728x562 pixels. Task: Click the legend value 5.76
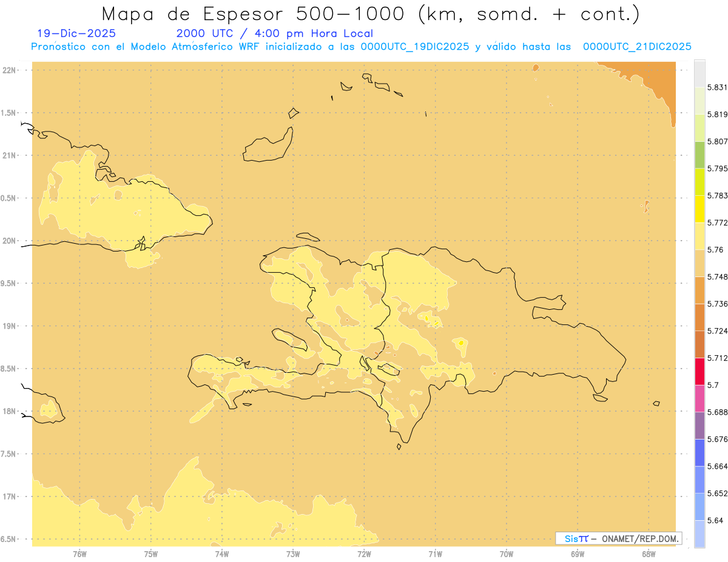pos(715,249)
